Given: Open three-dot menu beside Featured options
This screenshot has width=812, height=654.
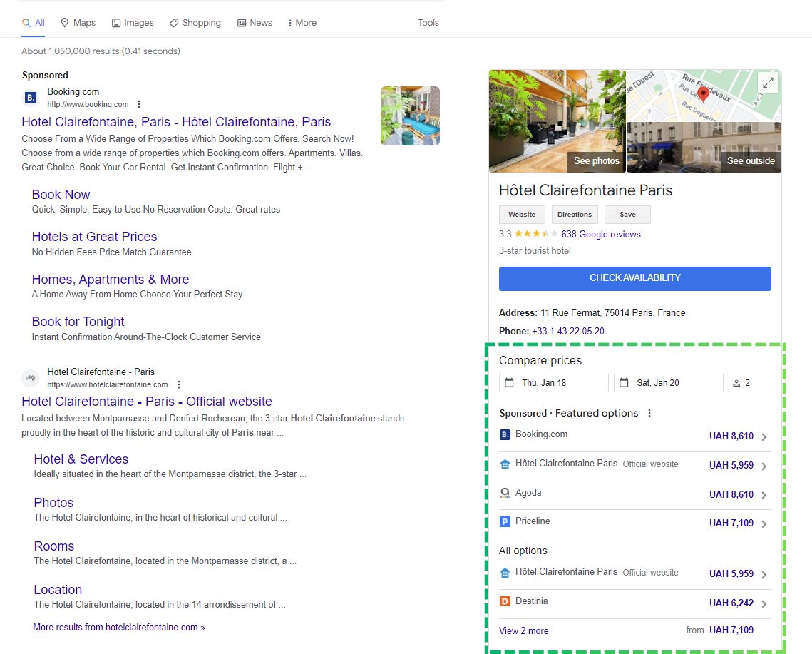Looking at the screenshot, I should (649, 413).
